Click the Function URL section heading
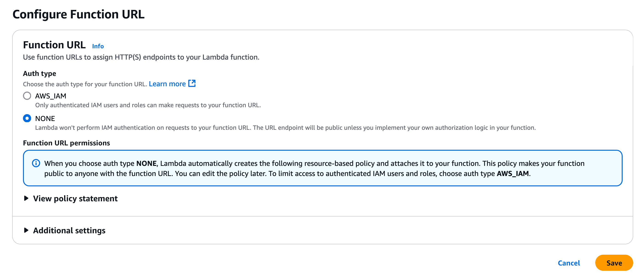The width and height of the screenshot is (644, 274). point(54,45)
